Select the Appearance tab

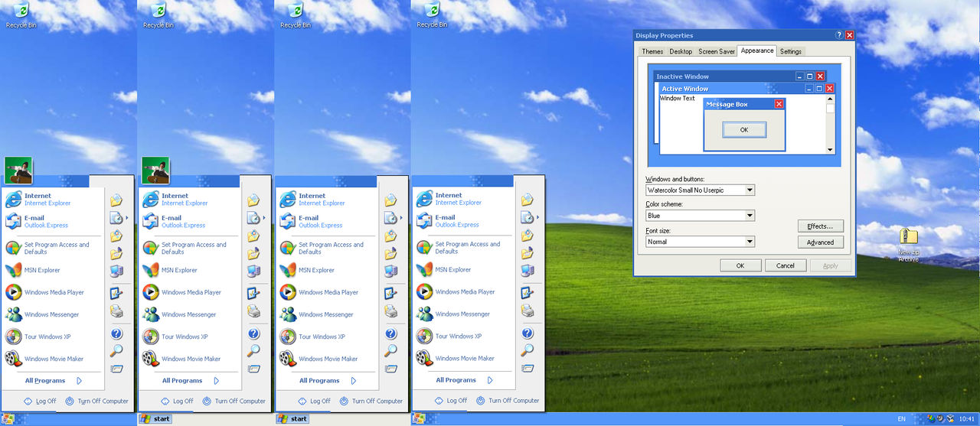(x=757, y=50)
